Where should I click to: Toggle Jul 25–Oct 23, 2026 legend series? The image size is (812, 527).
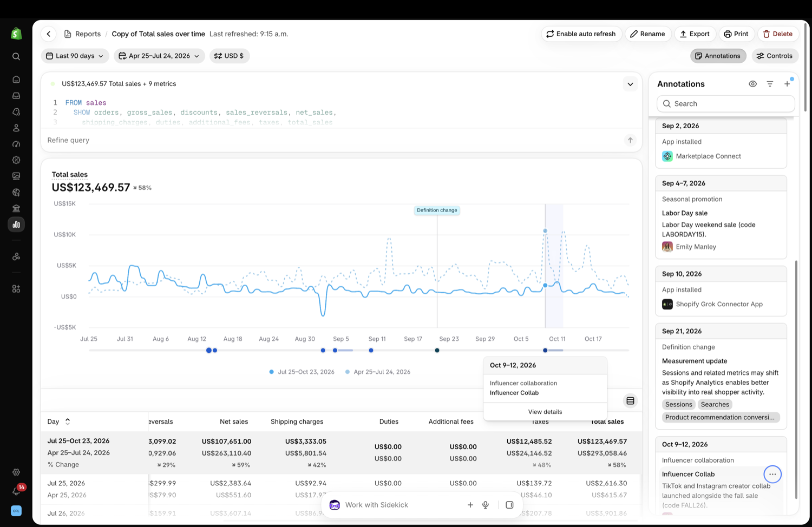302,372
